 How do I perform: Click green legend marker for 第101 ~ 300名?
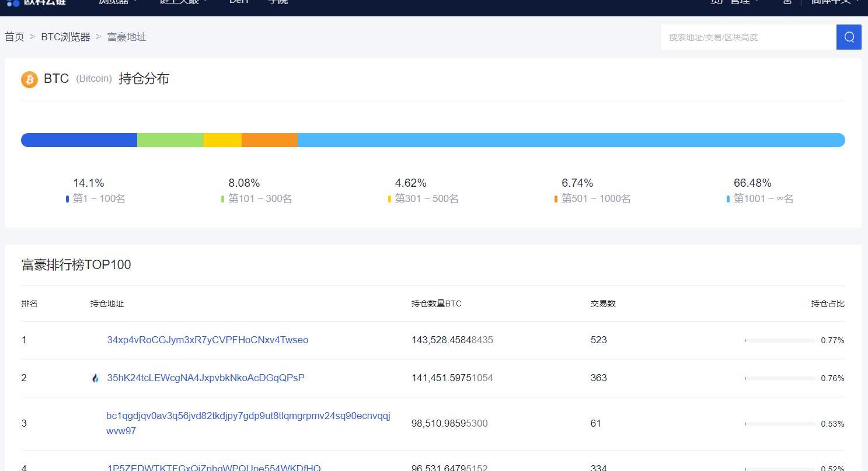pos(223,199)
